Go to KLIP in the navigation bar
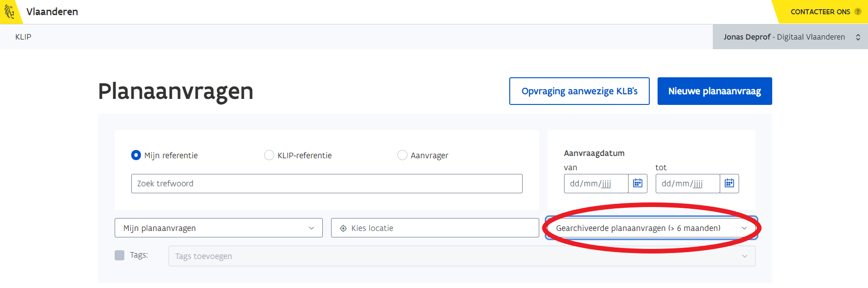This screenshot has height=288, width=868. (23, 37)
